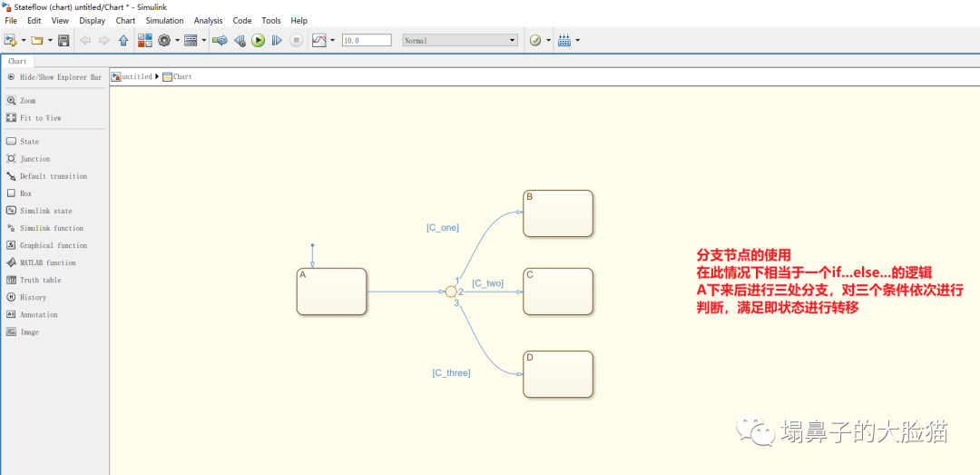Viewport: 980px width, 475px height.
Task: Click Fit to View in palette
Action: click(34, 118)
